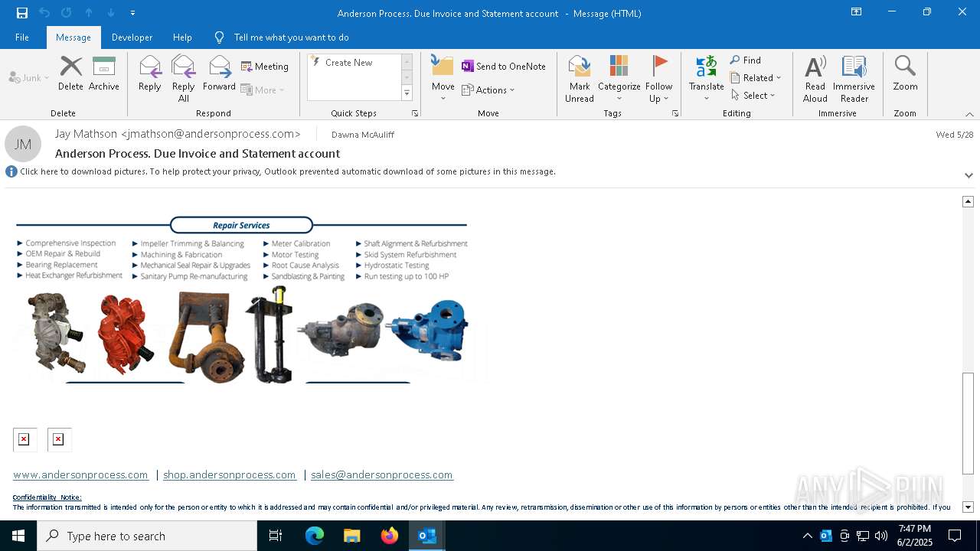
Task: Go to the next item with the down arrow
Action: click(111, 13)
